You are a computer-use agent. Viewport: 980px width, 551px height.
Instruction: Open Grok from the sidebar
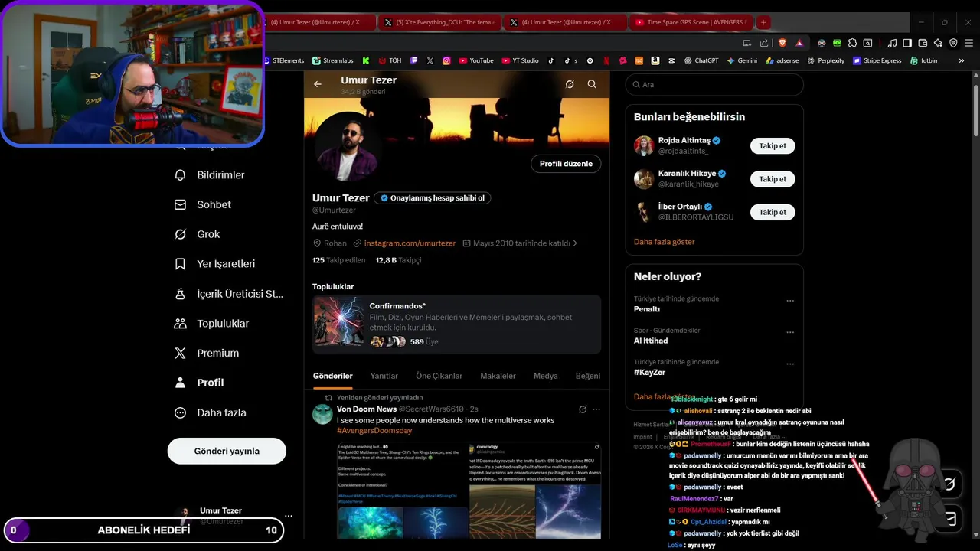pyautogui.click(x=198, y=234)
